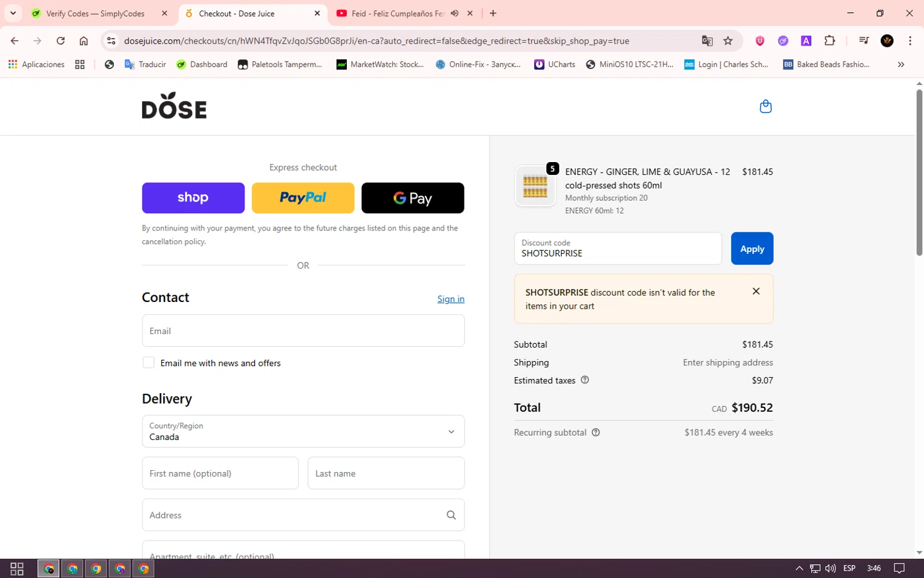Open the Windows task view button

coord(17,568)
